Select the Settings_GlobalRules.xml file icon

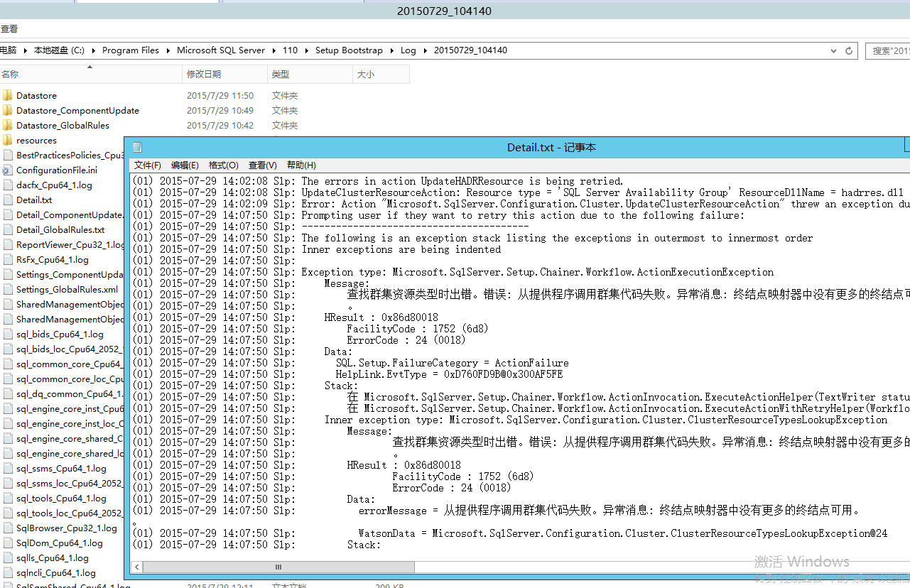coord(10,289)
